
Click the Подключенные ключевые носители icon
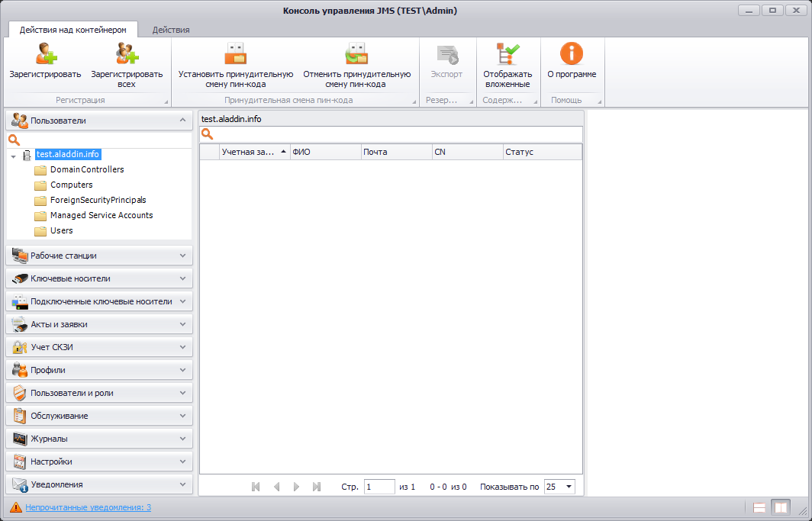20,301
